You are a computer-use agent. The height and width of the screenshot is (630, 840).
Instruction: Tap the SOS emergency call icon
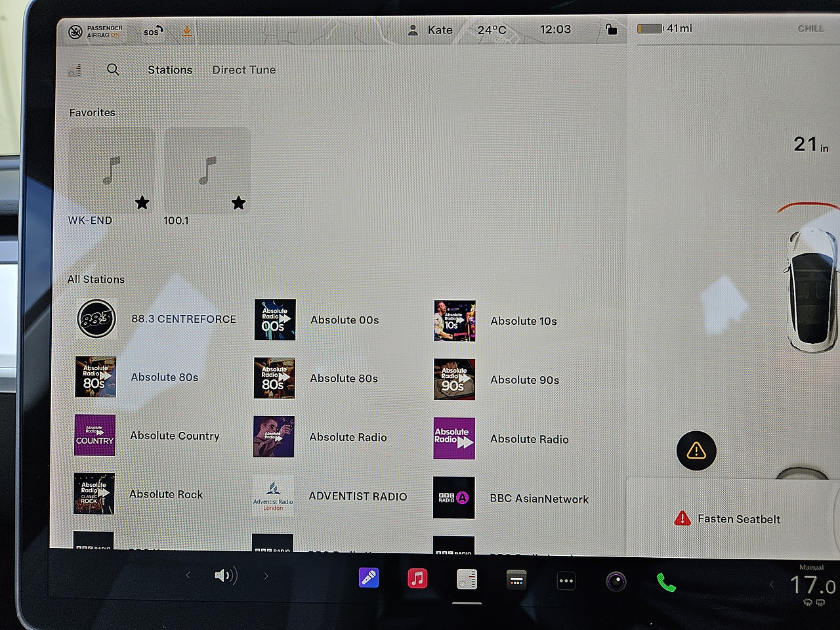point(154,31)
